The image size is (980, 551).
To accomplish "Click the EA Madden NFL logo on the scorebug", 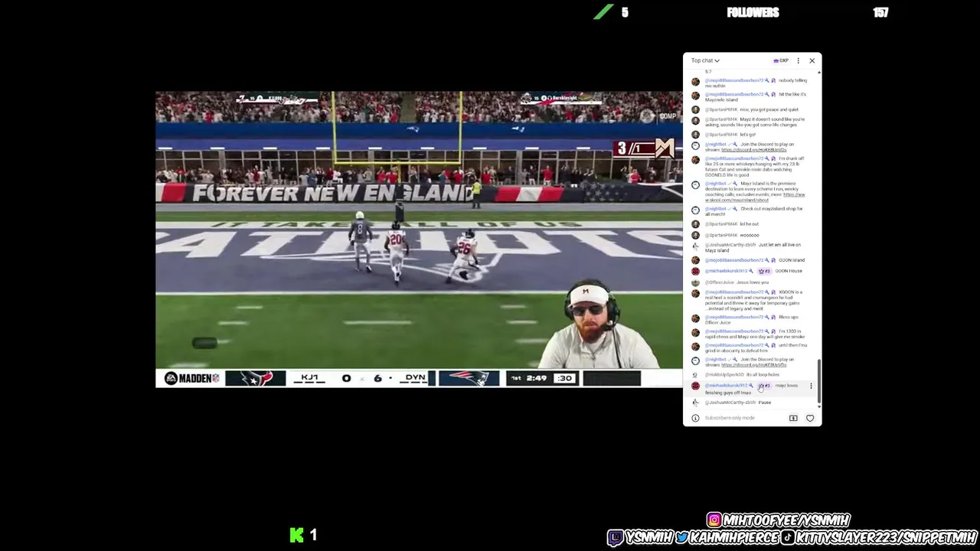I will coord(192,378).
